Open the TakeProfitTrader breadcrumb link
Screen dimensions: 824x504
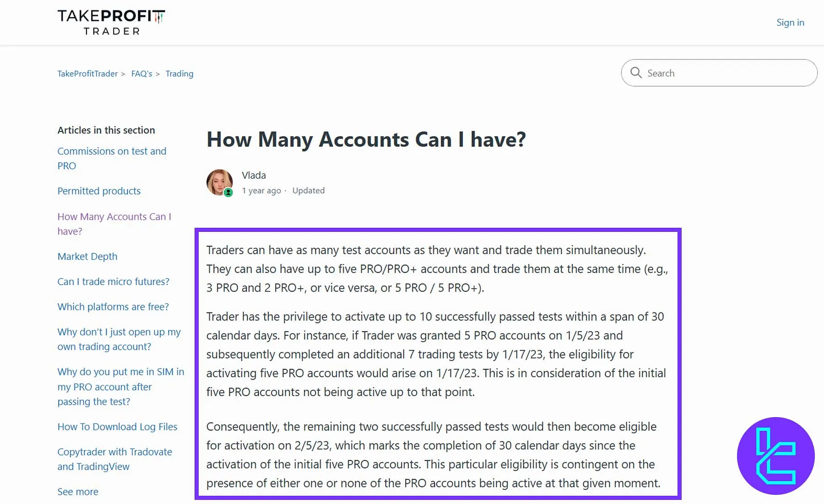point(87,74)
